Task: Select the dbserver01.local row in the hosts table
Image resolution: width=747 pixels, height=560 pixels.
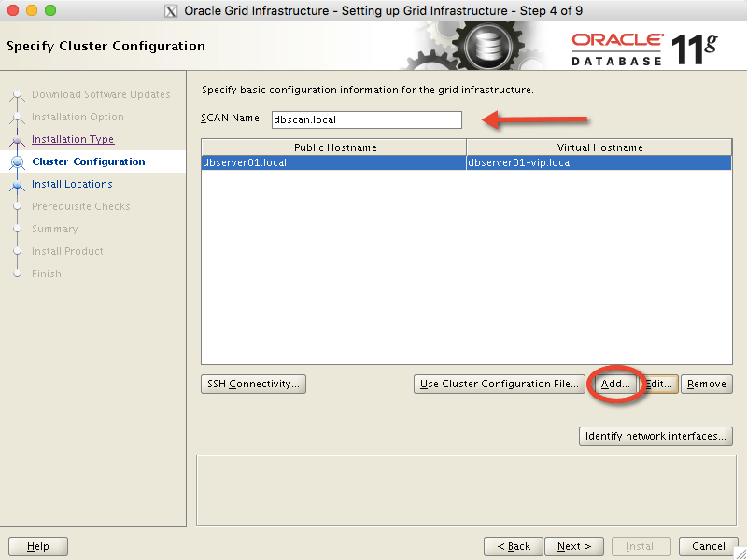Action: coord(327,164)
